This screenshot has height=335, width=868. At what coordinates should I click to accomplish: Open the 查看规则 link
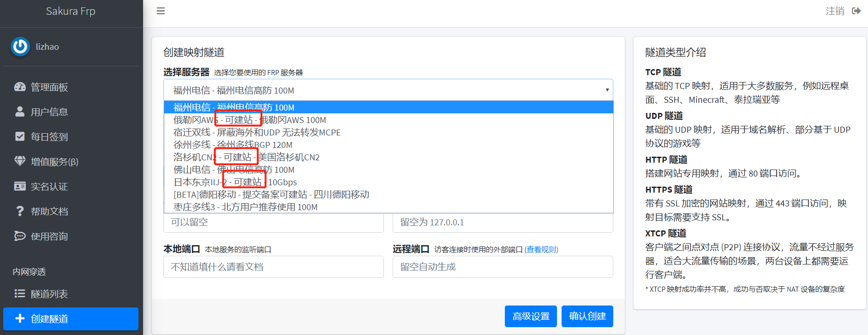click(541, 249)
